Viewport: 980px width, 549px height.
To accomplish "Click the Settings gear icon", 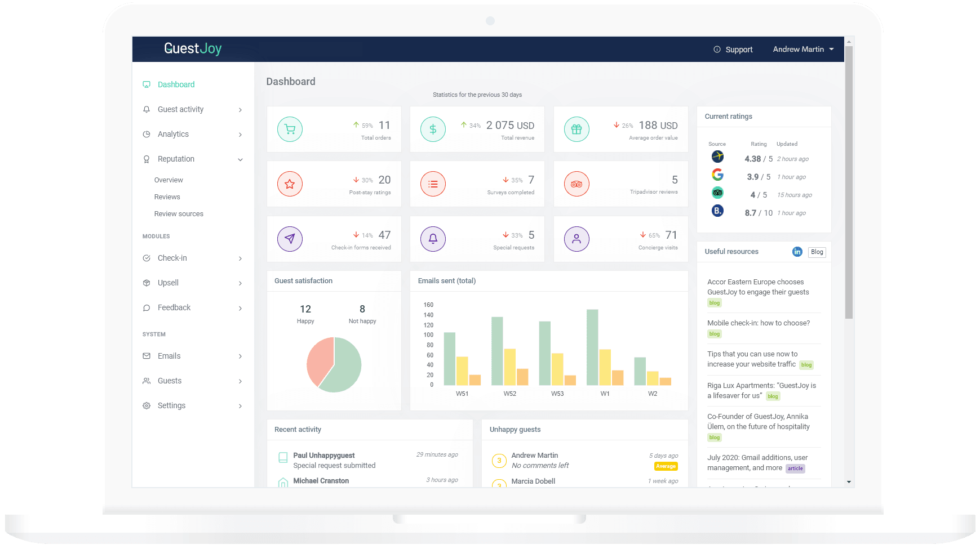I will coord(147,405).
